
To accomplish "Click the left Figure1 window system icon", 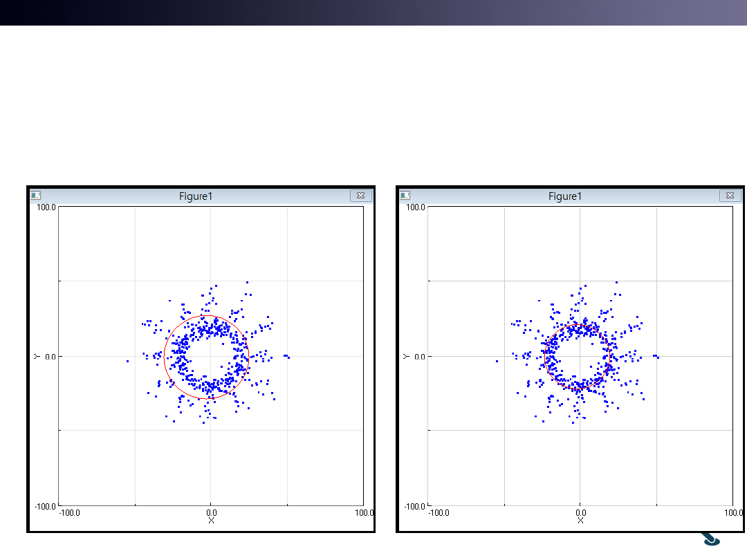I will 36,196.
